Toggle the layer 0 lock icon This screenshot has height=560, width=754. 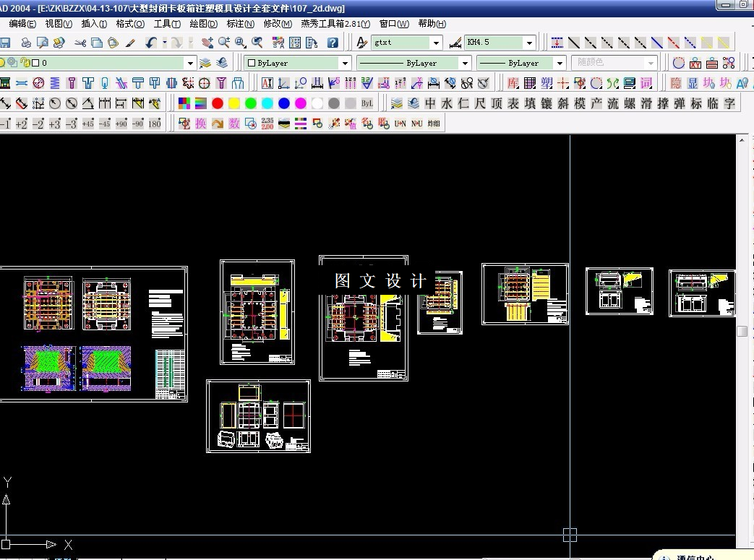(x=25, y=62)
